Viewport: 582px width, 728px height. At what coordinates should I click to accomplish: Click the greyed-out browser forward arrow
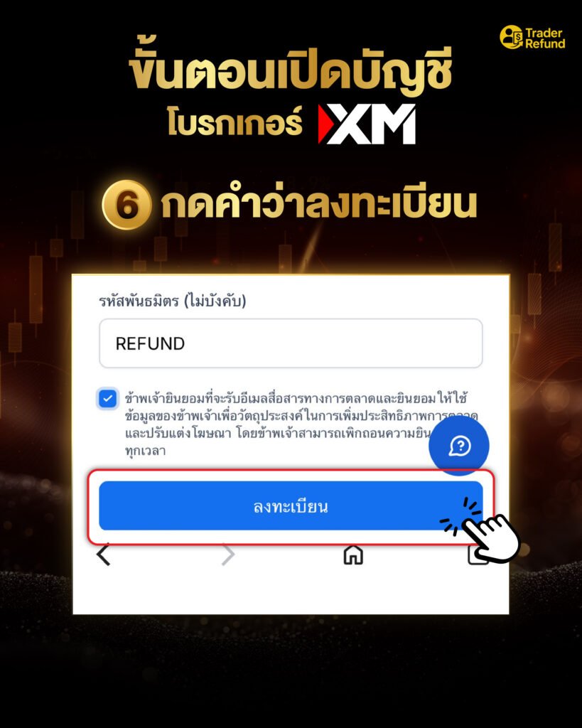pos(228,555)
